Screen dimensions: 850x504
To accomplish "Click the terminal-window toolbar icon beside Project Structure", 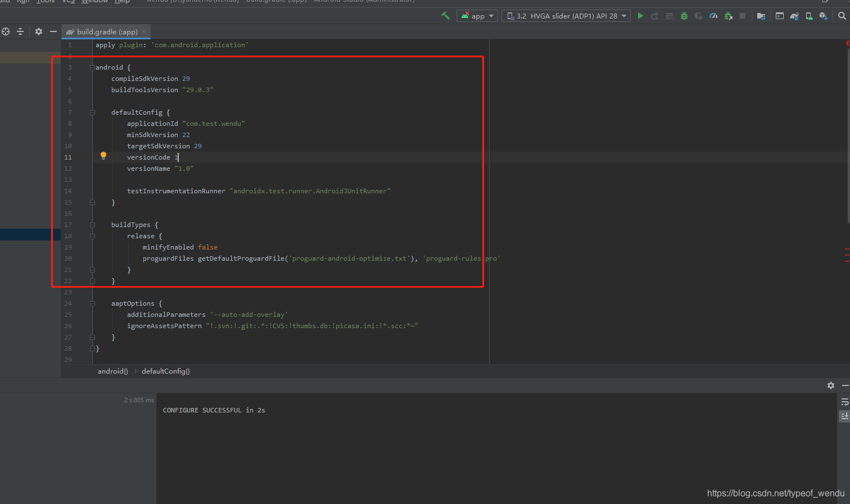I will click(780, 16).
